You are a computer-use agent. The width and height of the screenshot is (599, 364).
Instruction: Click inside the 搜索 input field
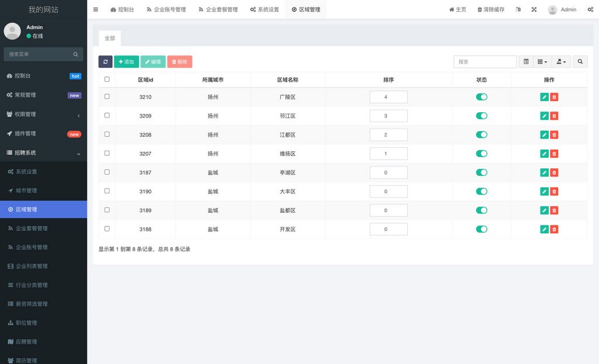[485, 61]
